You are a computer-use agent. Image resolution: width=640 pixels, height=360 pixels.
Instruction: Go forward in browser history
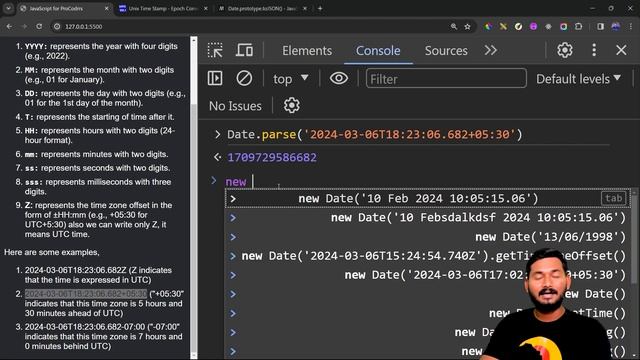[24, 27]
